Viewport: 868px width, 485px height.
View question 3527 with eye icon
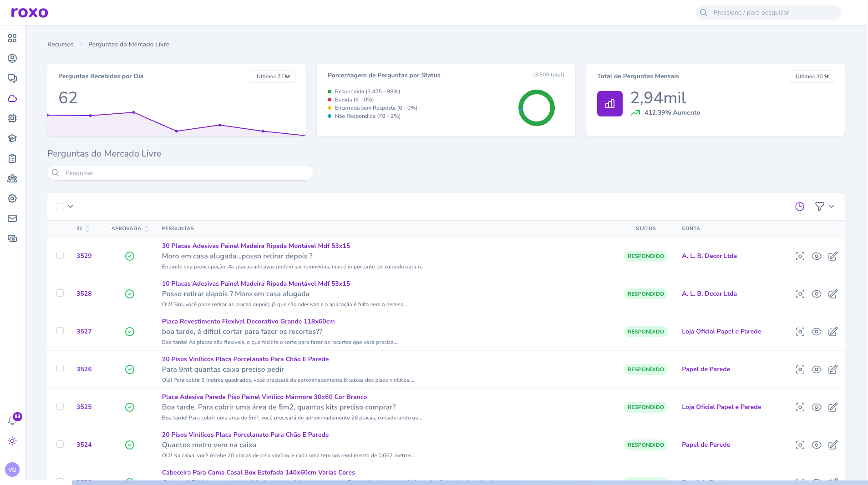tap(817, 332)
